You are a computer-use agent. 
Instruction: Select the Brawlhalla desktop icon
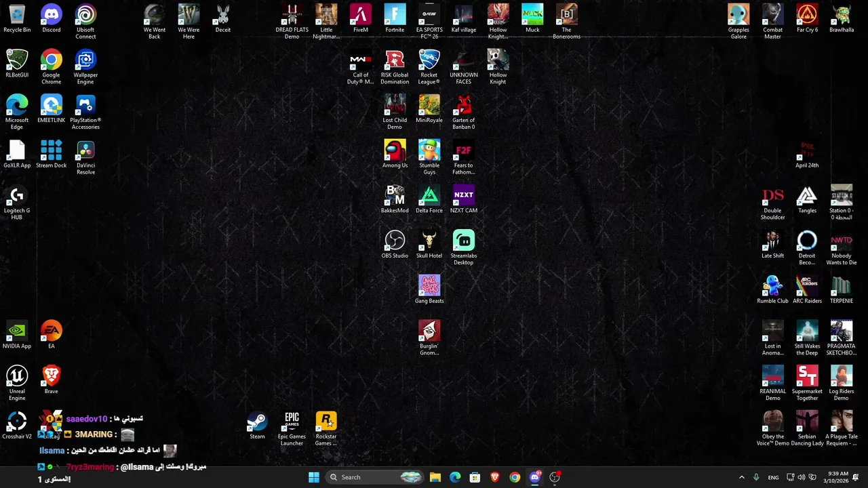pos(842,19)
